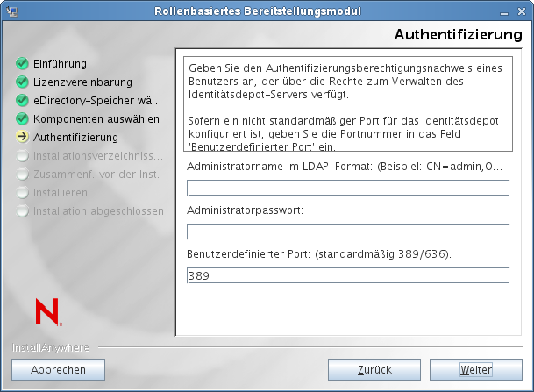The image size is (534, 392).
Task: Click the check icon next to Lizenzvereinbarung
Action: coord(22,82)
